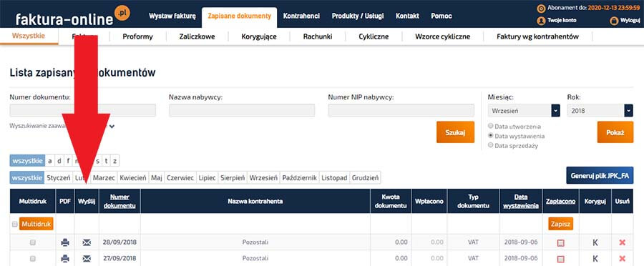Open Pomoc menu item
This screenshot has height=266, width=644.
click(x=441, y=16)
